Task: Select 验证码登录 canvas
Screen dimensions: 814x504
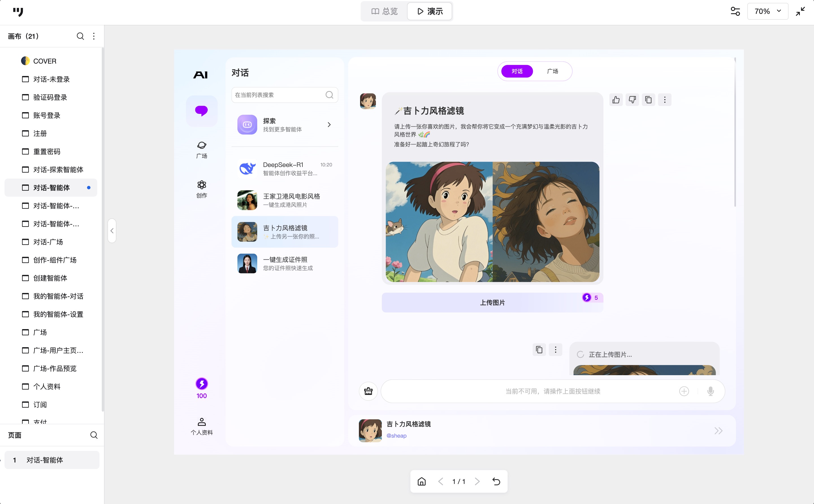Action: point(51,97)
